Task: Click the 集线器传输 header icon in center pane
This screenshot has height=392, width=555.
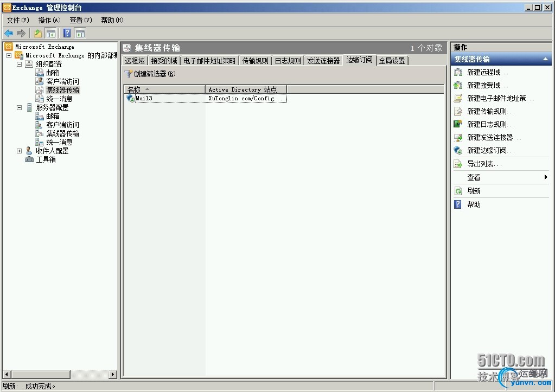Action: tap(127, 48)
